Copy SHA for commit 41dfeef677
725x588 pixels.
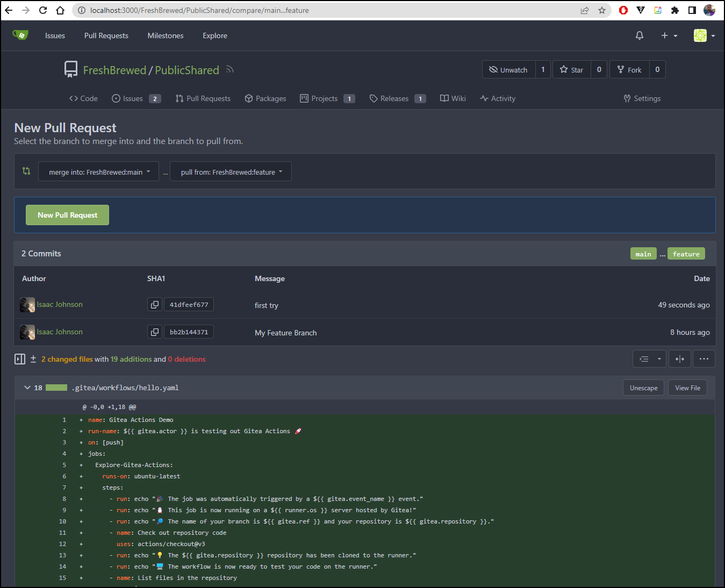155,305
